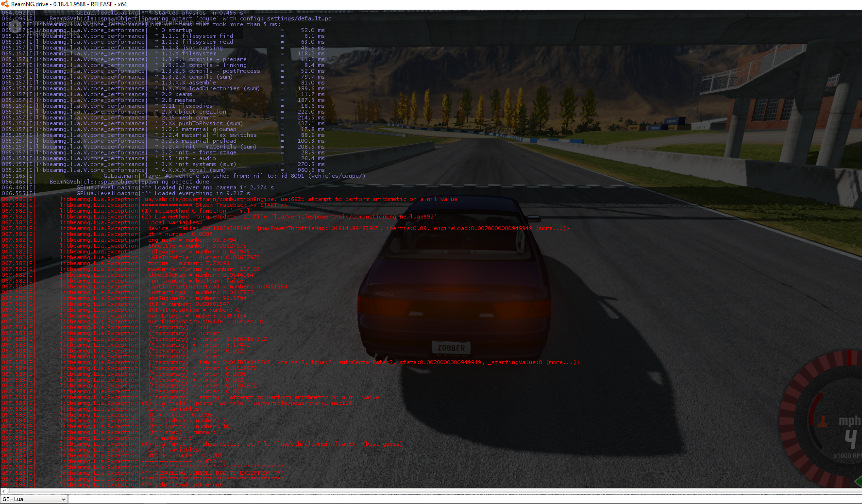Viewport: 862px width, 504px height.
Task: Click 'Loaded everything in 9.217 s' line
Action: pyautogui.click(x=196, y=193)
